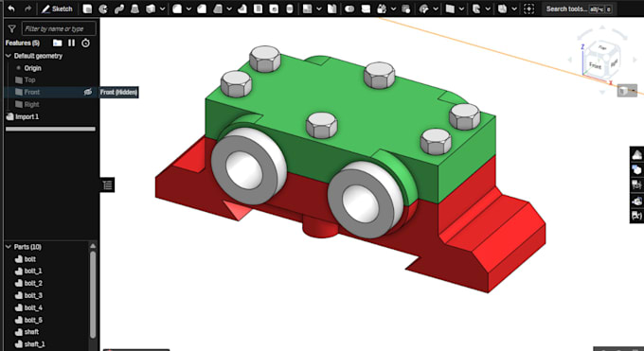This screenshot has height=351, width=644.
Task: Open dropdown arrow beside Sheet metal tool
Action: [514, 9]
